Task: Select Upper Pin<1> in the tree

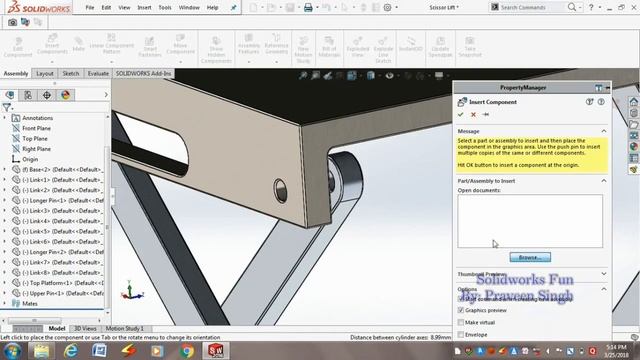Action: click(x=63, y=293)
